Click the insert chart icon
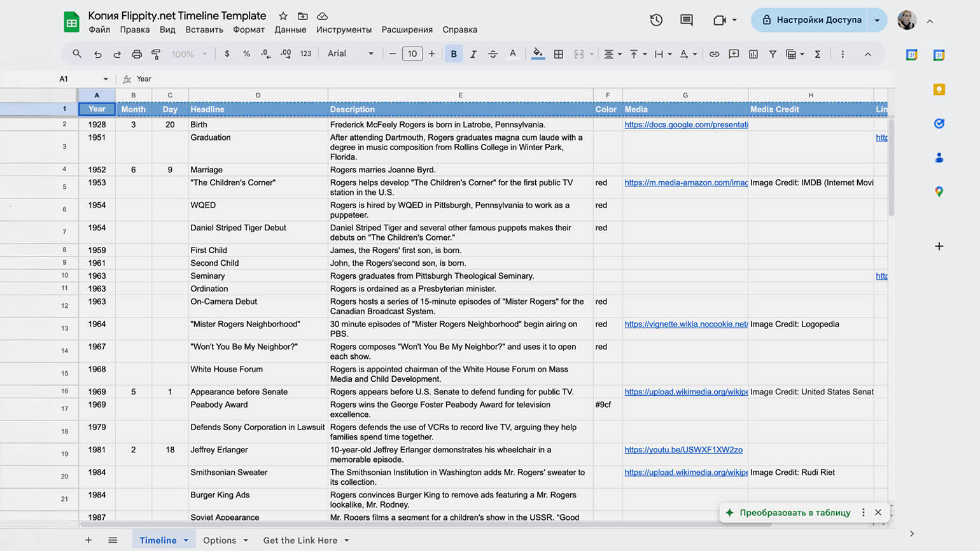The width and height of the screenshot is (980, 551). [x=753, y=54]
